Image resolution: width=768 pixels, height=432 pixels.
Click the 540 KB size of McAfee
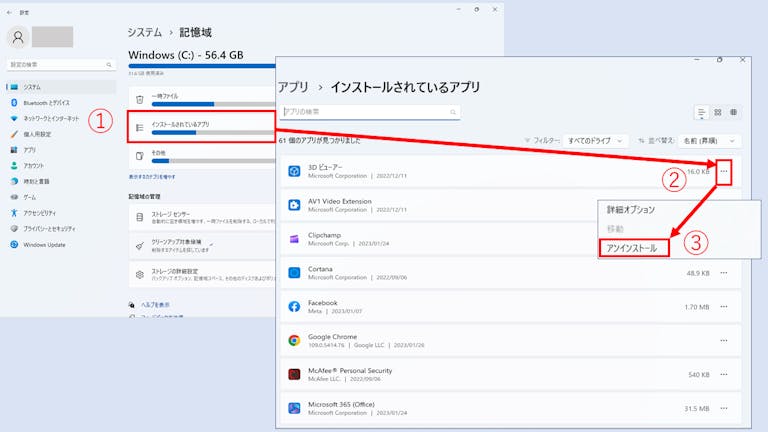[698, 374]
